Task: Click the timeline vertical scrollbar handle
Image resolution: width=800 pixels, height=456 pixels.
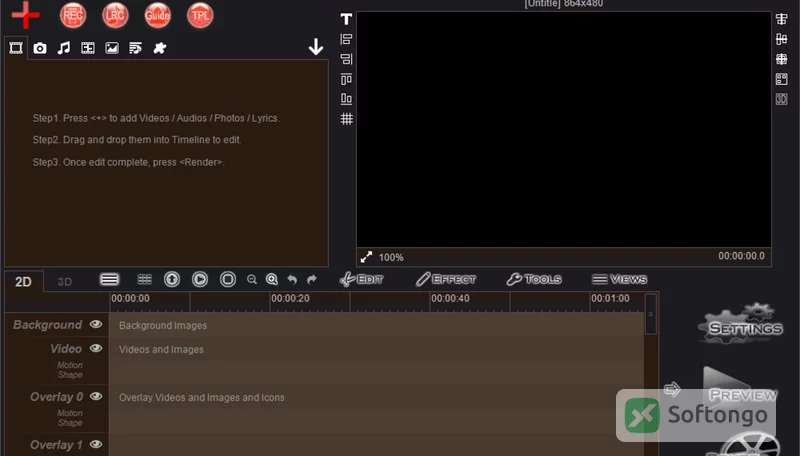Action: [651, 314]
